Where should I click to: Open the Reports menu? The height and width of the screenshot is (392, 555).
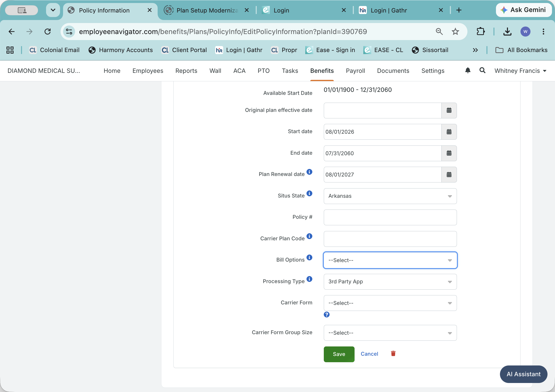click(x=186, y=71)
